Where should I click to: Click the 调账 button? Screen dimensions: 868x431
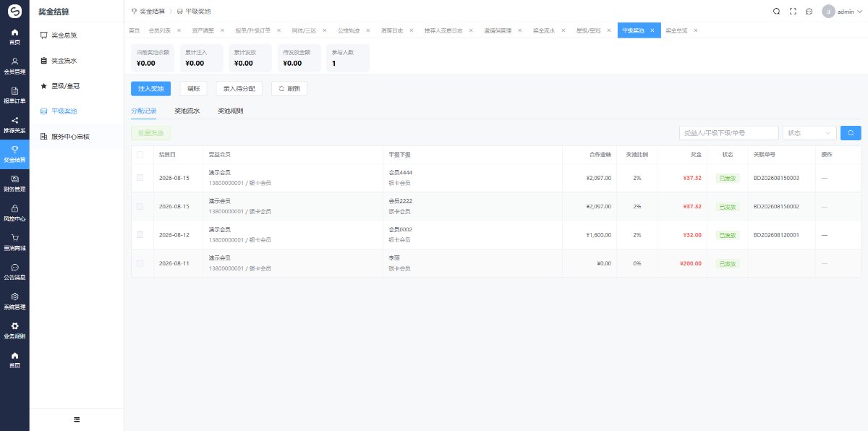click(x=193, y=88)
